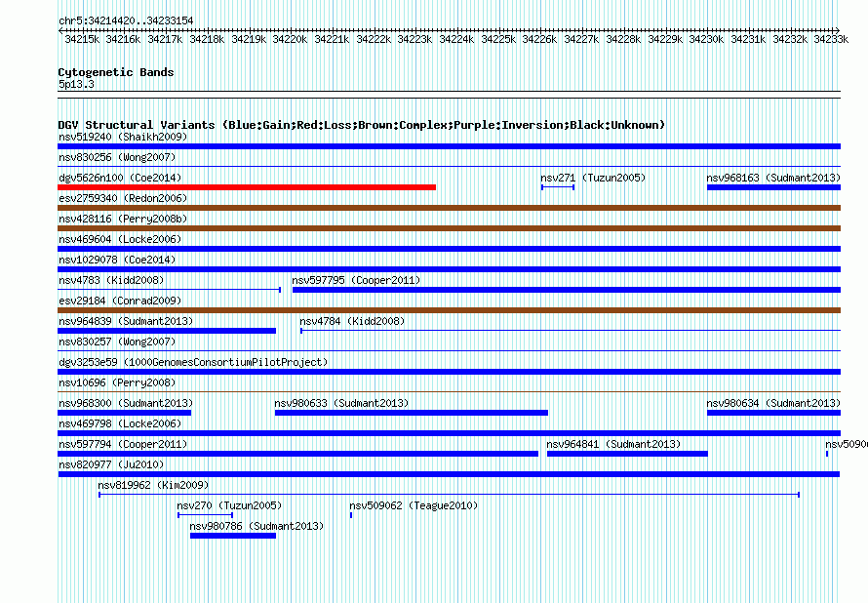
Task: Select the nsv597795 blue bar
Action: point(567,290)
